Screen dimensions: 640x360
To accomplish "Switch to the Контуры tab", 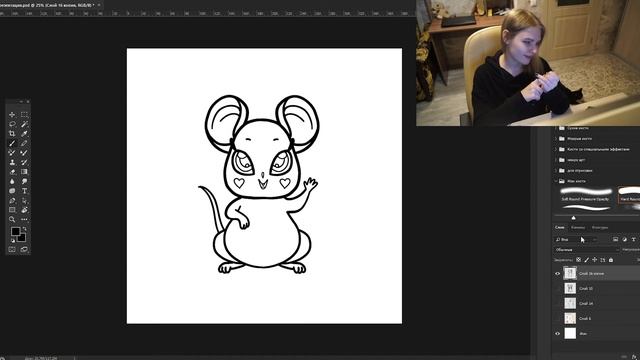I will (600, 227).
